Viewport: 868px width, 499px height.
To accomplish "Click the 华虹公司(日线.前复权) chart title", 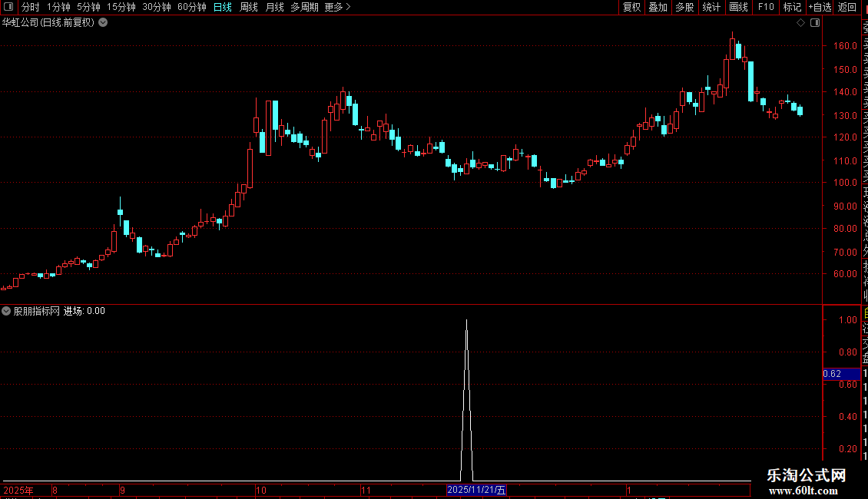I will (x=48, y=23).
